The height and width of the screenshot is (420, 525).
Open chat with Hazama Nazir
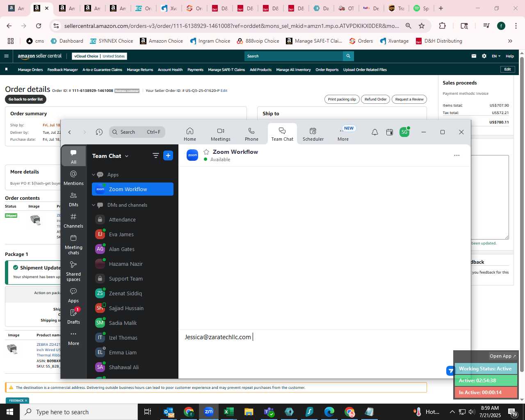click(132, 264)
